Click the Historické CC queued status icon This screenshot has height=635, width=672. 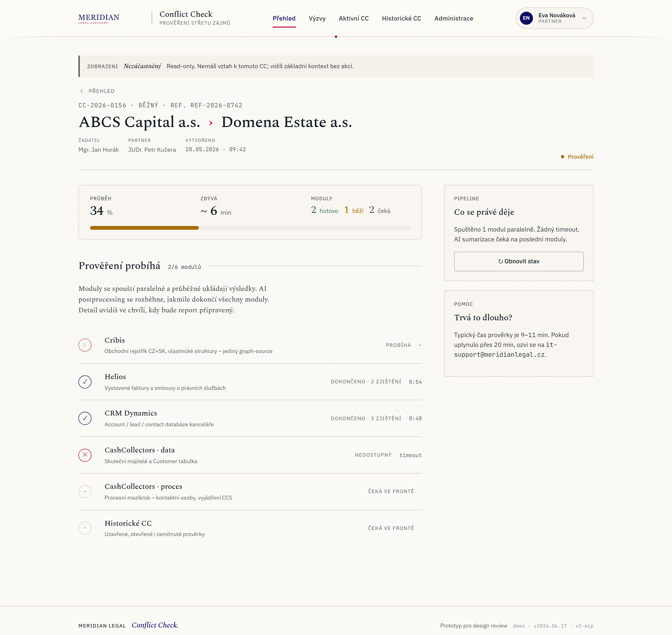click(x=85, y=528)
